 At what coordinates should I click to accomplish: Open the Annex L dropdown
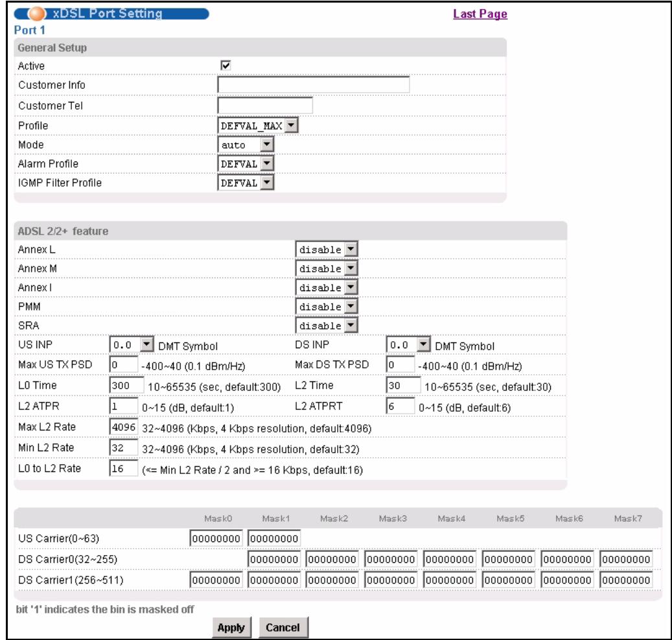[x=327, y=249]
